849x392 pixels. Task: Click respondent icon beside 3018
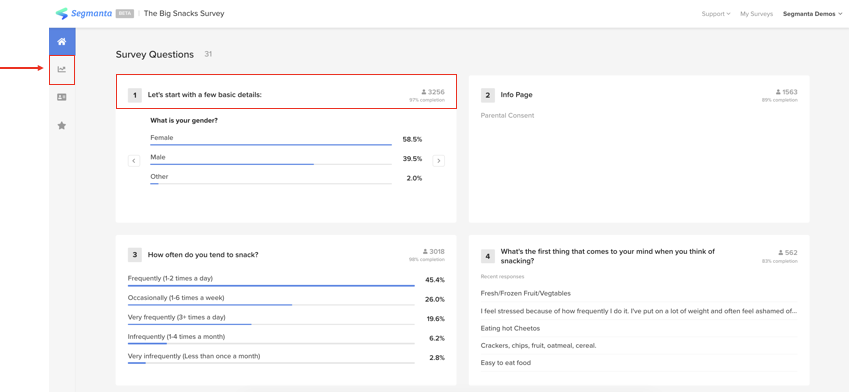point(425,252)
